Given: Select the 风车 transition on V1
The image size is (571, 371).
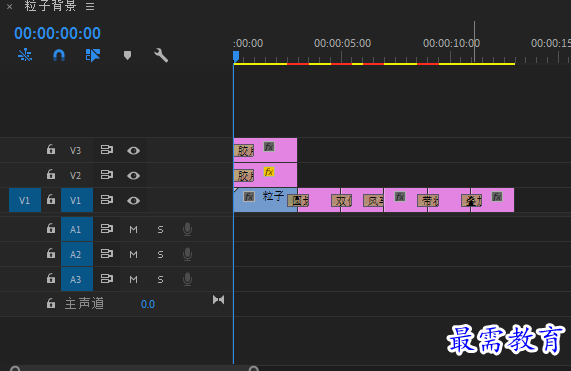Looking at the screenshot, I should pos(373,200).
